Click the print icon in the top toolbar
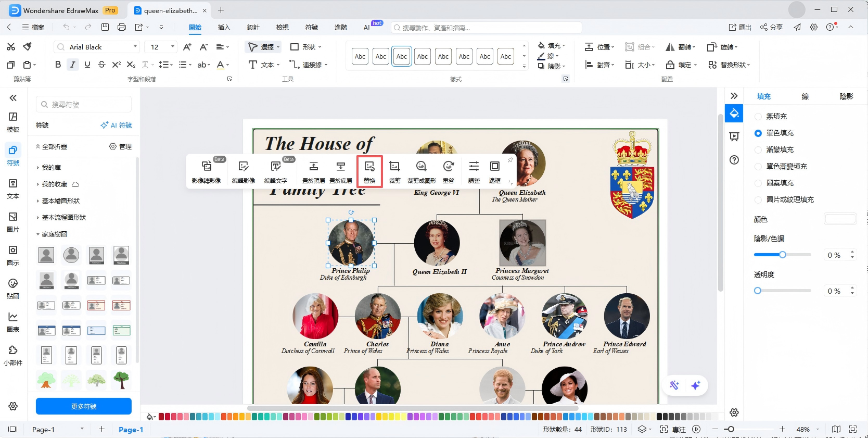The height and width of the screenshot is (438, 868). (122, 27)
